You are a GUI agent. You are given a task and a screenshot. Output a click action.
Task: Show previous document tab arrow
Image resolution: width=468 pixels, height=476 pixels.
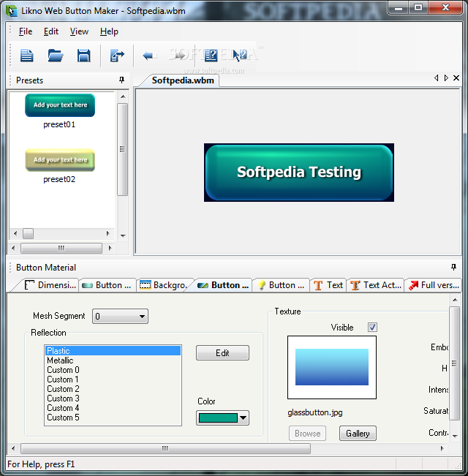436,78
